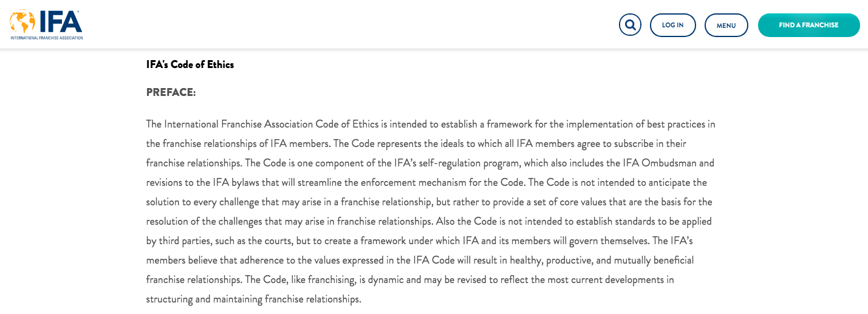This screenshot has width=868, height=314.
Task: Click the final line "structuring and maintaining franchise relationships."
Action: click(x=254, y=299)
